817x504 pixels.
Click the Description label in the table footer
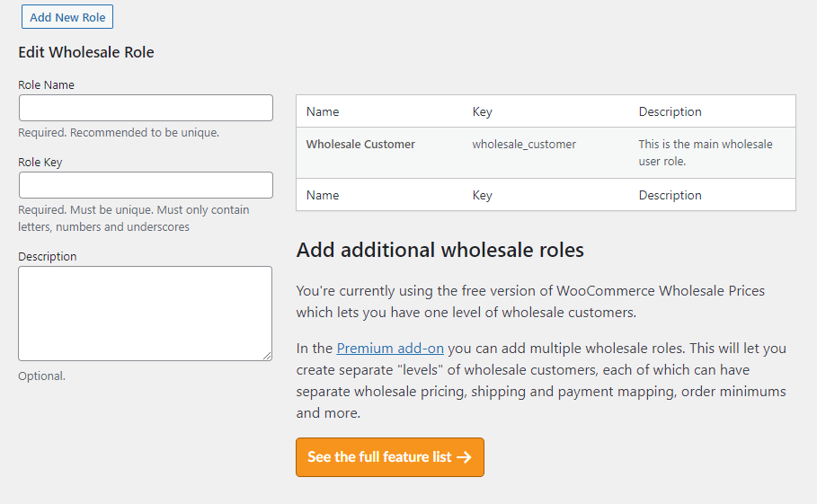coord(670,195)
